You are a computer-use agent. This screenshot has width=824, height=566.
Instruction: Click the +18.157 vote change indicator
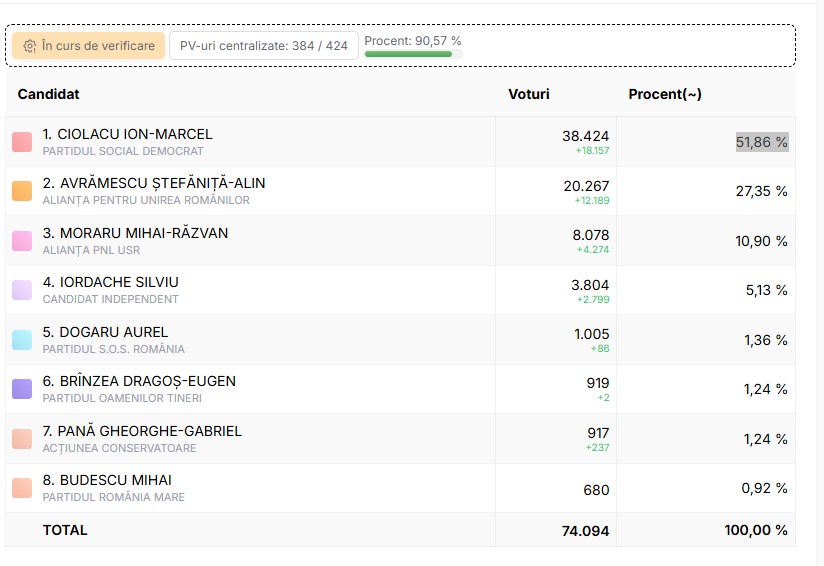592,151
